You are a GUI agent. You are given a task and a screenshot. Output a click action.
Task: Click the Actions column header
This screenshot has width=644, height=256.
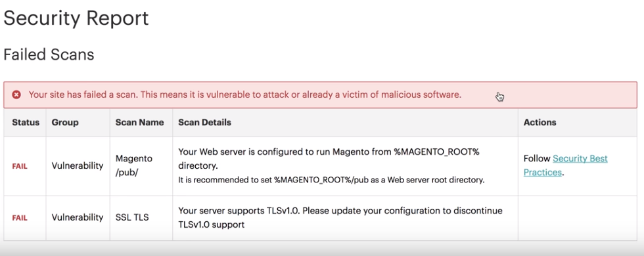point(540,122)
